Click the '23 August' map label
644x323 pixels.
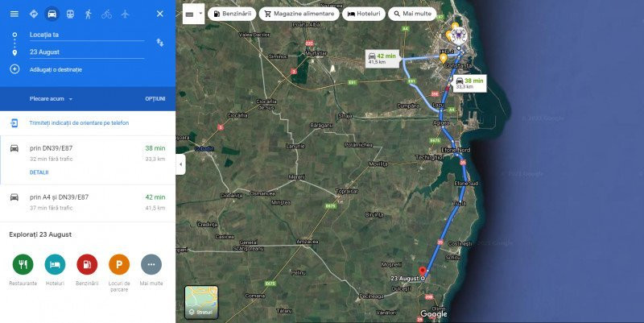(405, 279)
